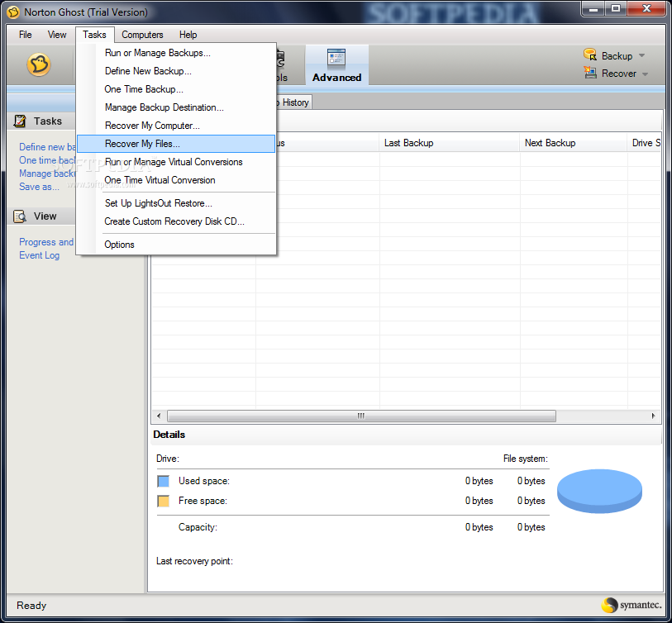Screen dimensions: 672x623
Task: Open the Help menu
Action: pos(188,35)
